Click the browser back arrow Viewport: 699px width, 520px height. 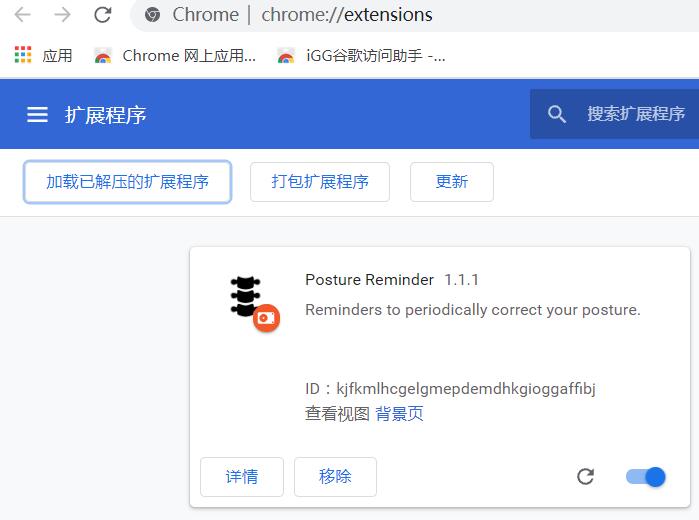(x=22, y=15)
